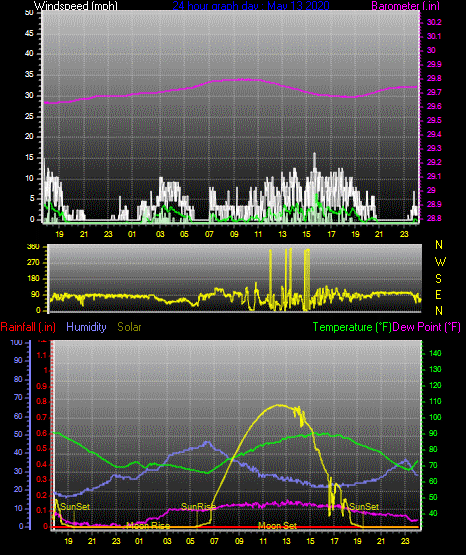Click the "30.1" barometer axis value
The width and height of the screenshot is (466, 555).
point(434,36)
